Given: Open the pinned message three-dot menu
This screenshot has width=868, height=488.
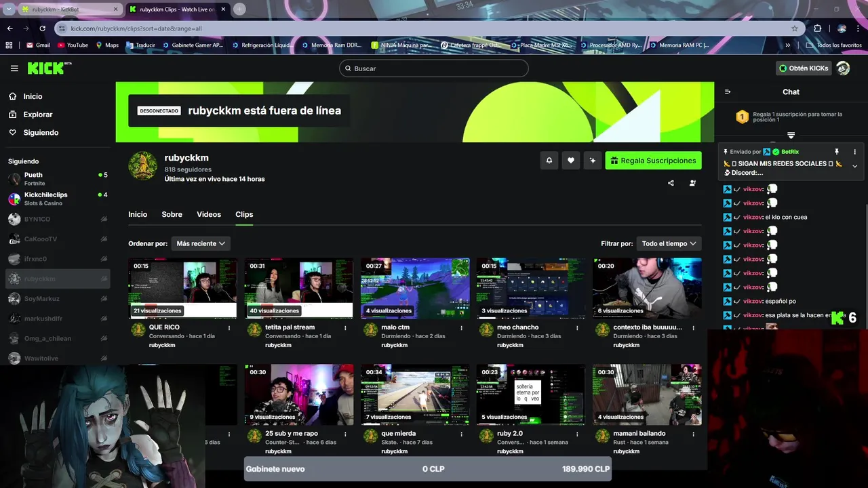Looking at the screenshot, I should point(854,152).
